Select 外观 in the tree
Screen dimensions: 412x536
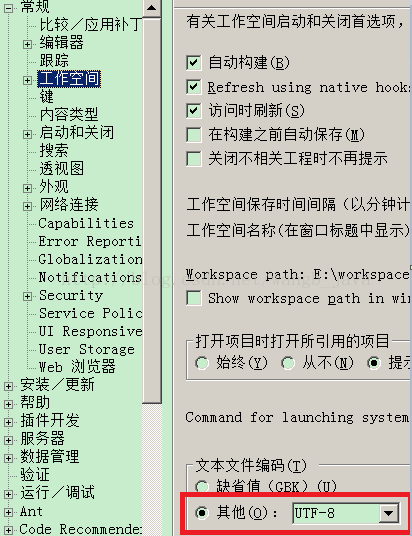(x=54, y=187)
